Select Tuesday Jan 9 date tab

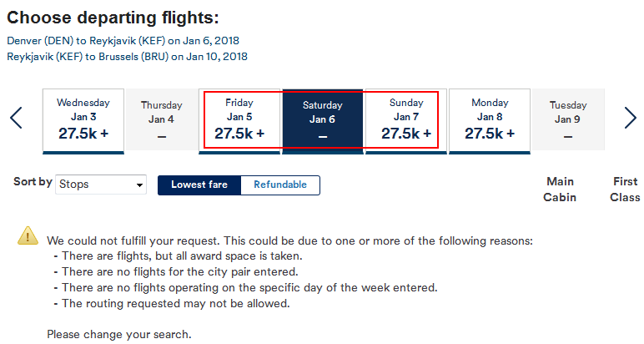(568, 119)
